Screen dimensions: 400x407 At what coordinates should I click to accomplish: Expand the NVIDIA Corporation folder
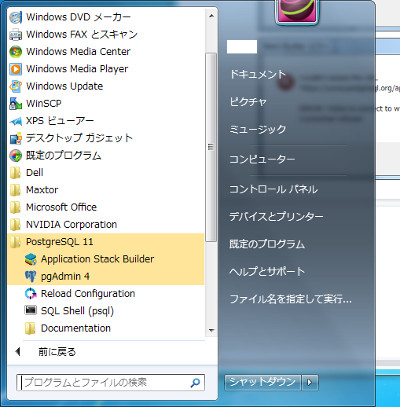point(105,225)
